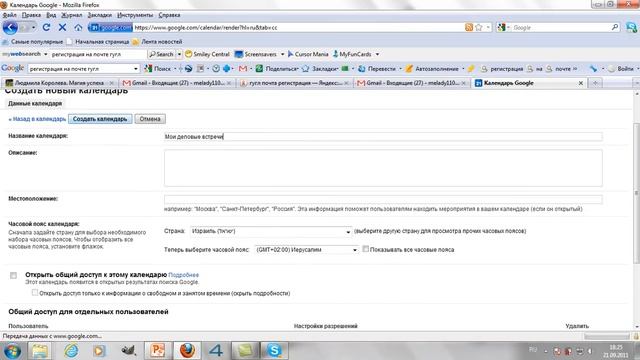Open the Подробнее link
This screenshot has height=360, width=640.
pos(184,275)
